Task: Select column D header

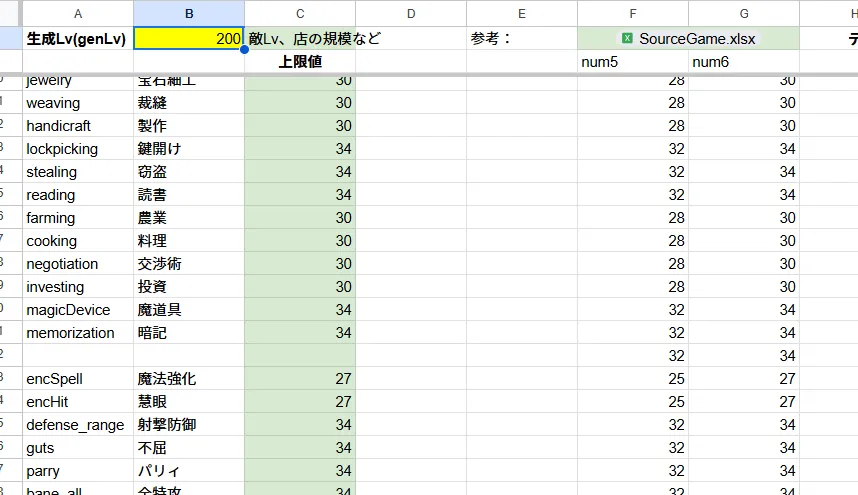Action: click(x=411, y=13)
